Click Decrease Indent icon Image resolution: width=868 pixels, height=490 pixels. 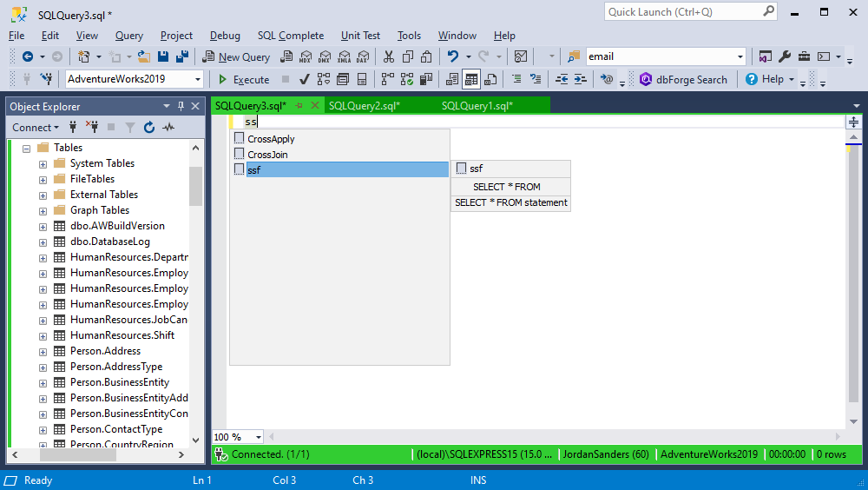(x=562, y=79)
